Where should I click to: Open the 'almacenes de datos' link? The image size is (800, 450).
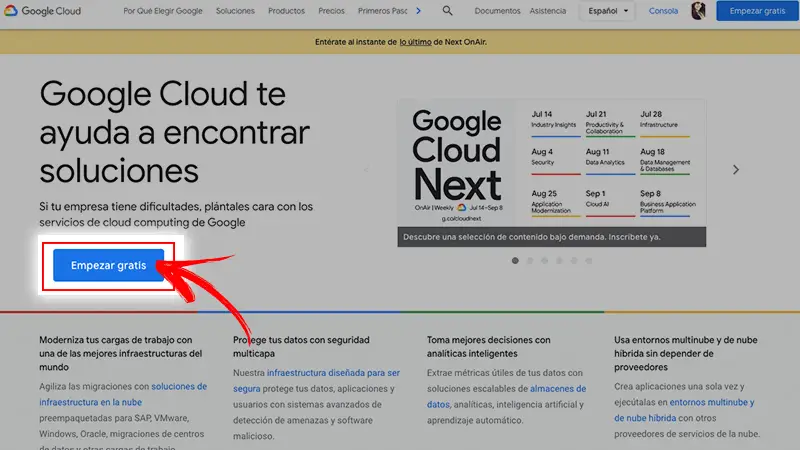507,396
